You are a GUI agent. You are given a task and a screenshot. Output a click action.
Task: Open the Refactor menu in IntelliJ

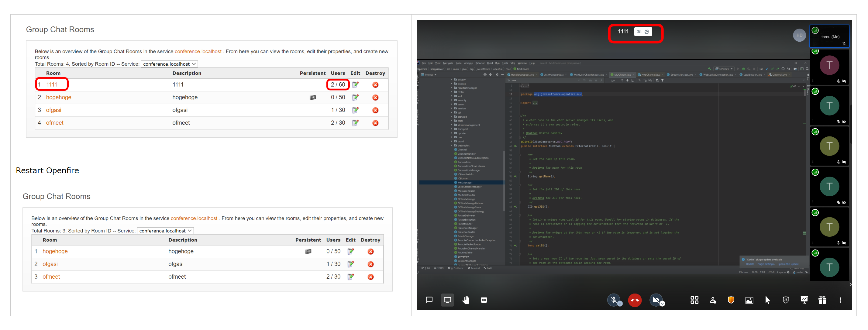(480, 63)
